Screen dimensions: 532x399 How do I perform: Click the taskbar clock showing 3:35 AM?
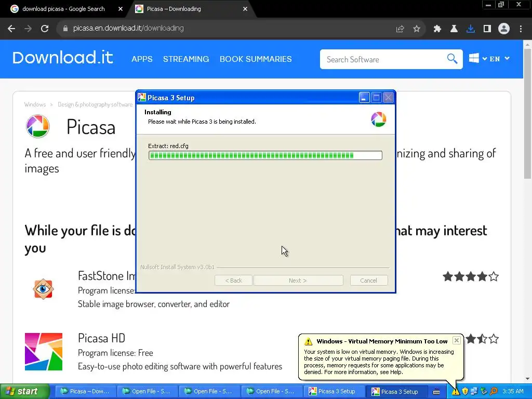513,392
